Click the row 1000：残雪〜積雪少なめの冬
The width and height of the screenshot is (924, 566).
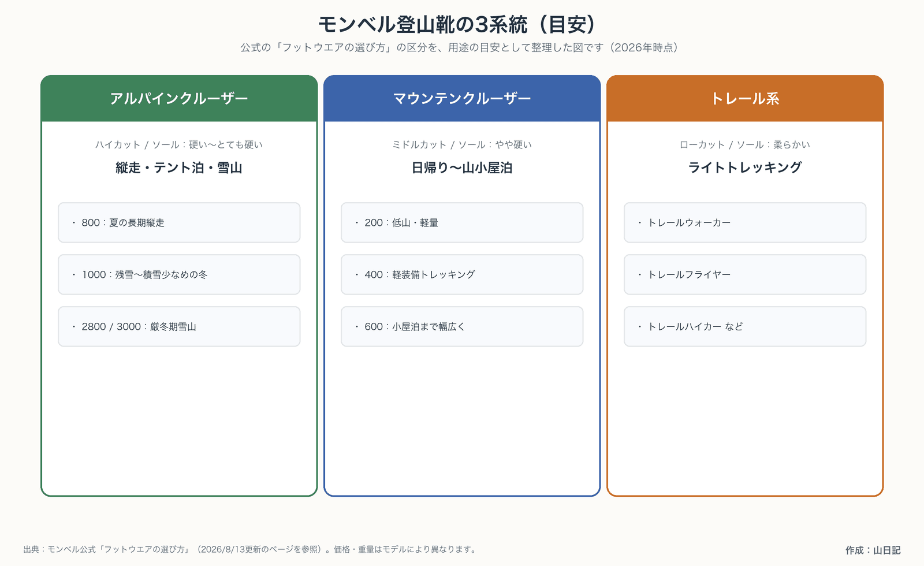click(179, 274)
